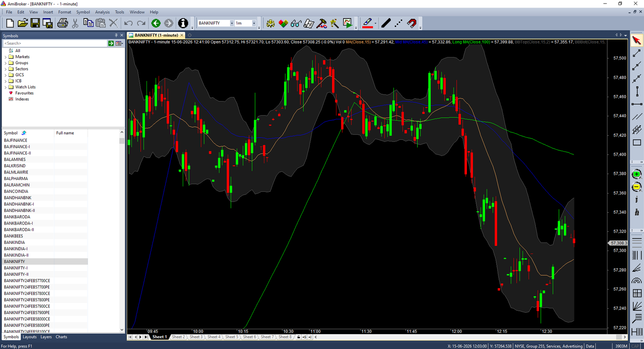The height and width of the screenshot is (349, 644).
Task: Select the Favourites tree item
Action: [24, 93]
